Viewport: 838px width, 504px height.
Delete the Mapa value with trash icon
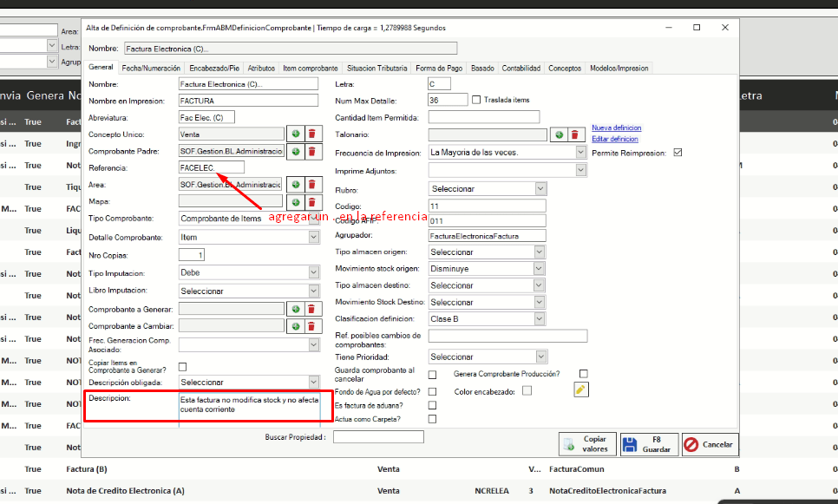(312, 202)
